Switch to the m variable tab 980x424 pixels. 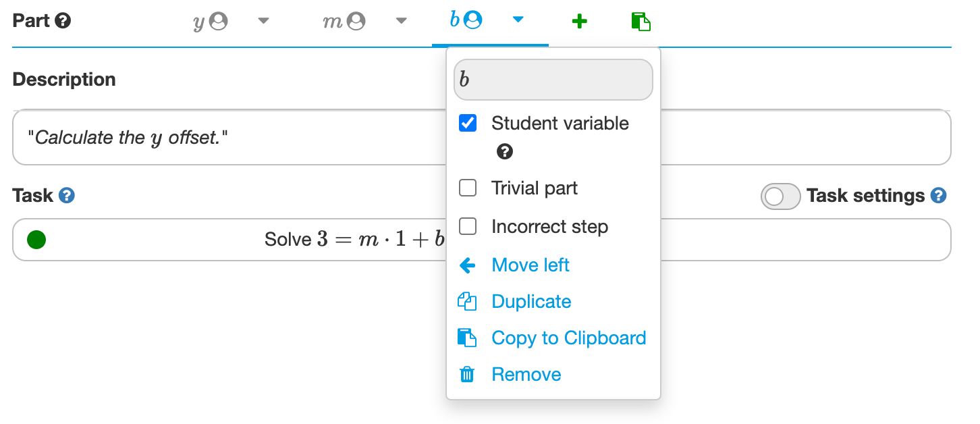345,20
